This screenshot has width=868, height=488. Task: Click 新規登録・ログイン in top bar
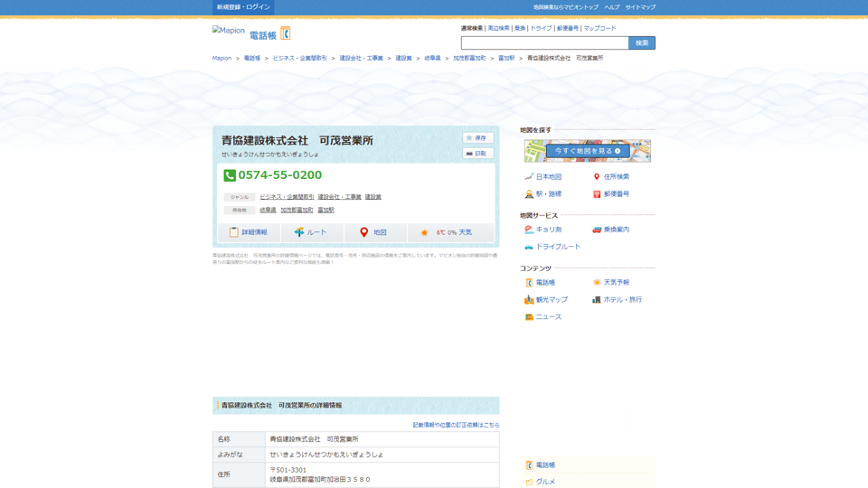coord(243,7)
